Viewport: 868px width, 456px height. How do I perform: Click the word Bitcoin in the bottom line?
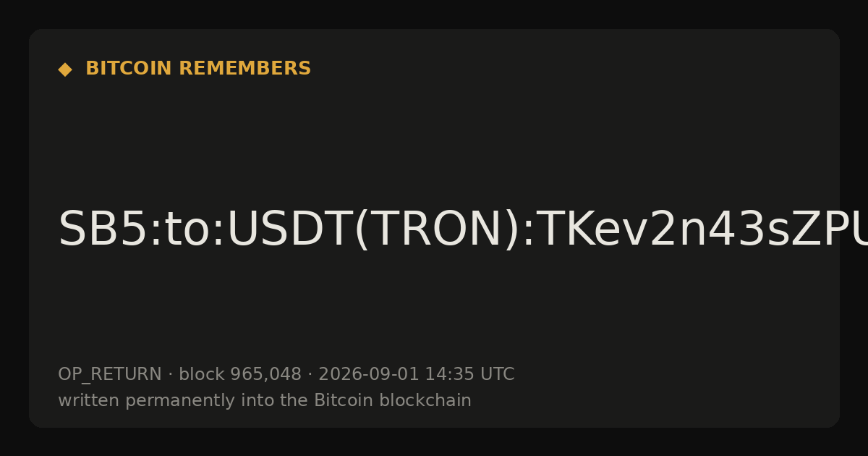click(x=340, y=400)
